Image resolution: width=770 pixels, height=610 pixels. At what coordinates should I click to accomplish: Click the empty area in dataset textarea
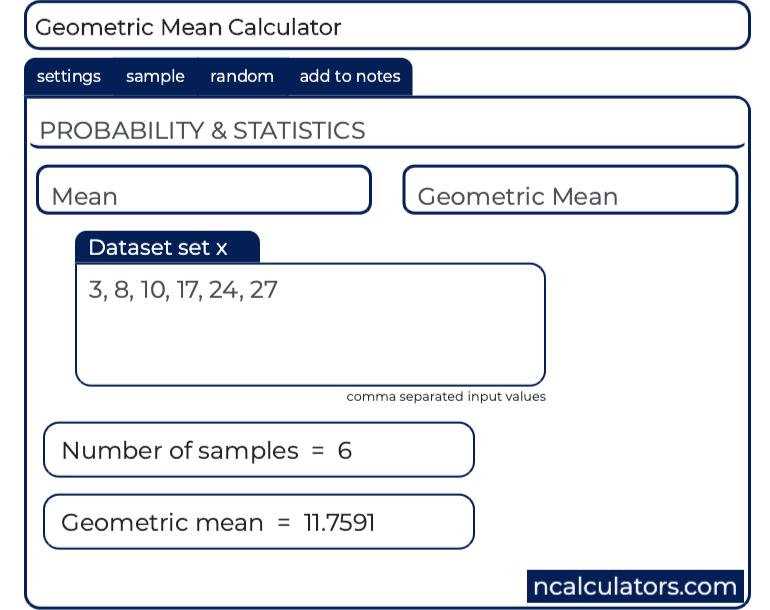pyautogui.click(x=310, y=346)
